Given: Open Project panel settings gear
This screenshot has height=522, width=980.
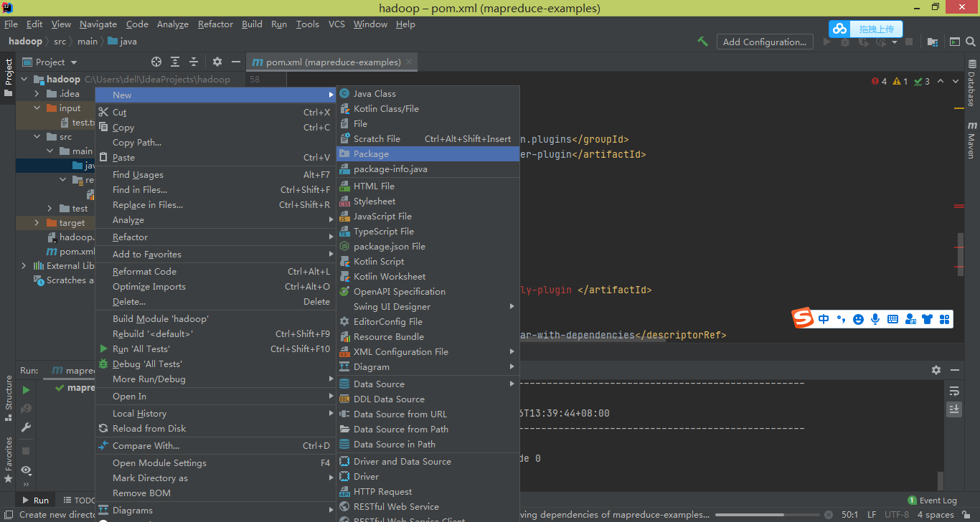Looking at the screenshot, I should [217, 62].
